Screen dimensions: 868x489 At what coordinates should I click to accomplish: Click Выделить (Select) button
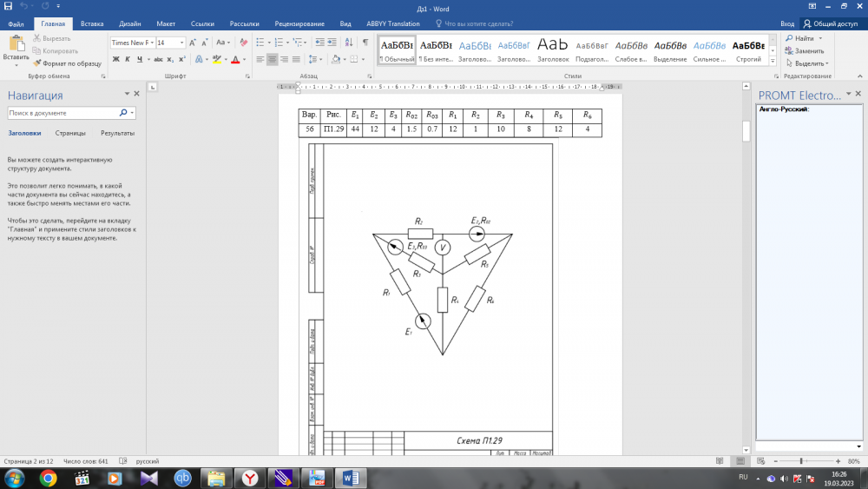tap(807, 63)
